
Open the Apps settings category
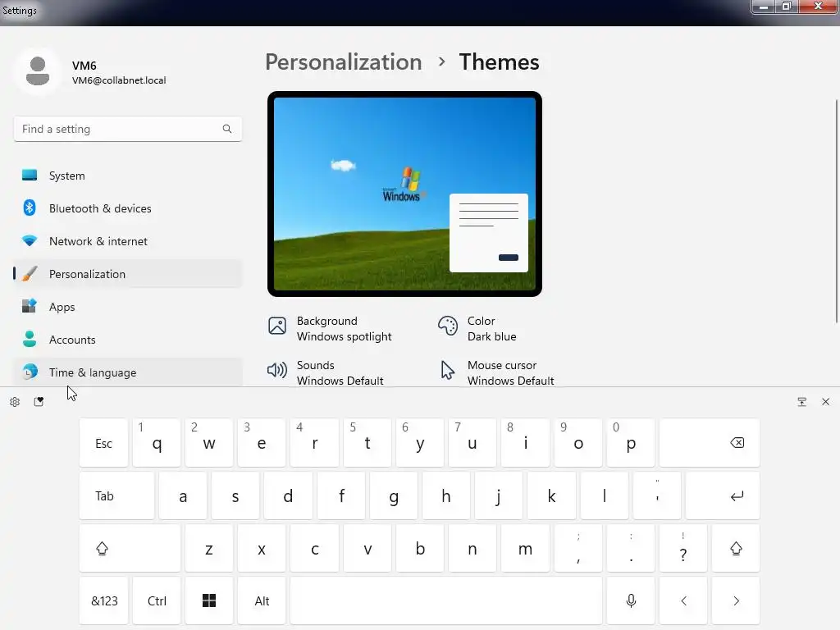pyautogui.click(x=127, y=307)
